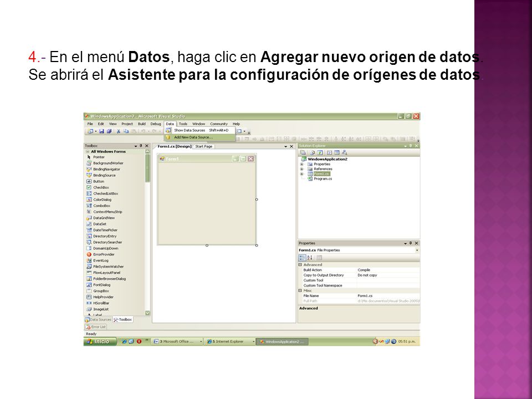The image size is (532, 399).
Task: Click View Class Diagram icon in Solution Explorer
Action: click(345, 153)
